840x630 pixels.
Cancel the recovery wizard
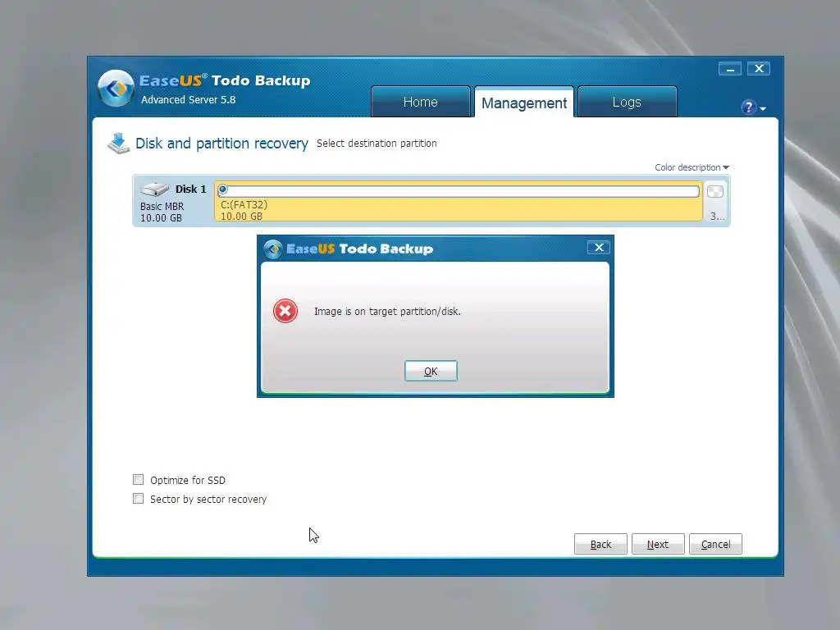coord(715,545)
